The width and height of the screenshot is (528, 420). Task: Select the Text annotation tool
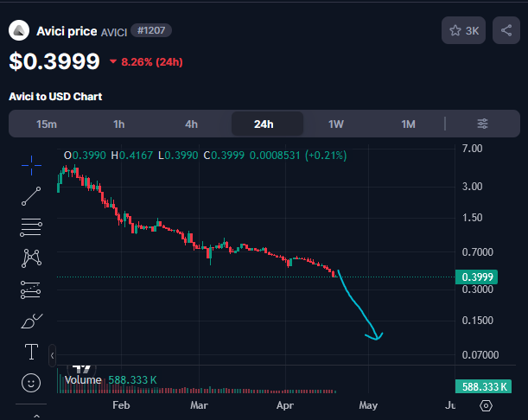(31, 352)
